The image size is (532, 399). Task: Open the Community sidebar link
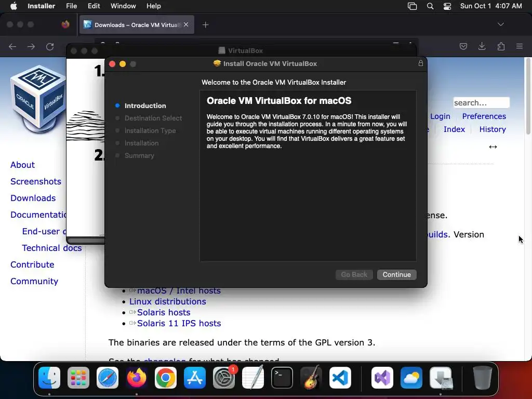click(34, 281)
